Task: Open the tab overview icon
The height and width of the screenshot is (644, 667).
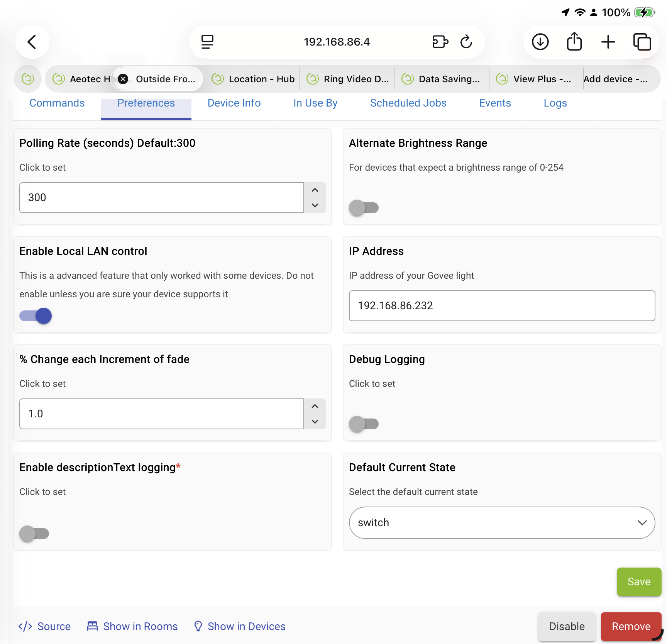Action: pos(642,42)
